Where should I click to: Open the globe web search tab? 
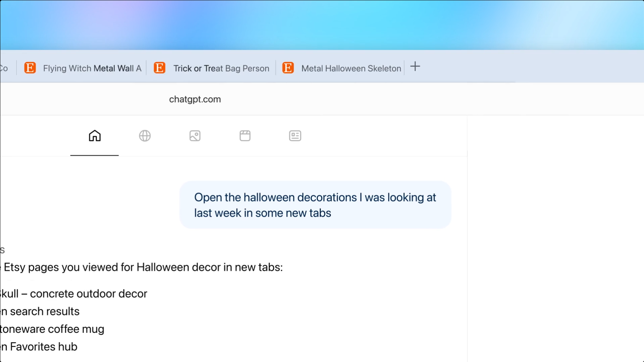pyautogui.click(x=145, y=136)
